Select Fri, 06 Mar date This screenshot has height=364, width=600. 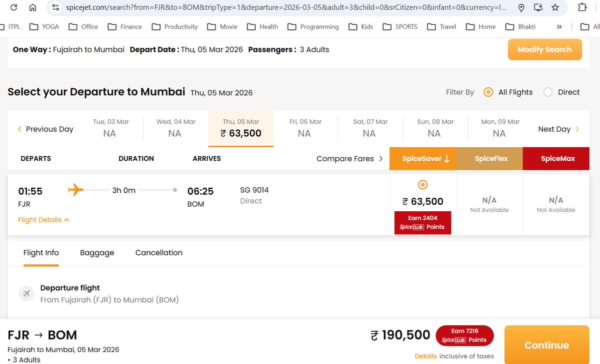click(305, 129)
